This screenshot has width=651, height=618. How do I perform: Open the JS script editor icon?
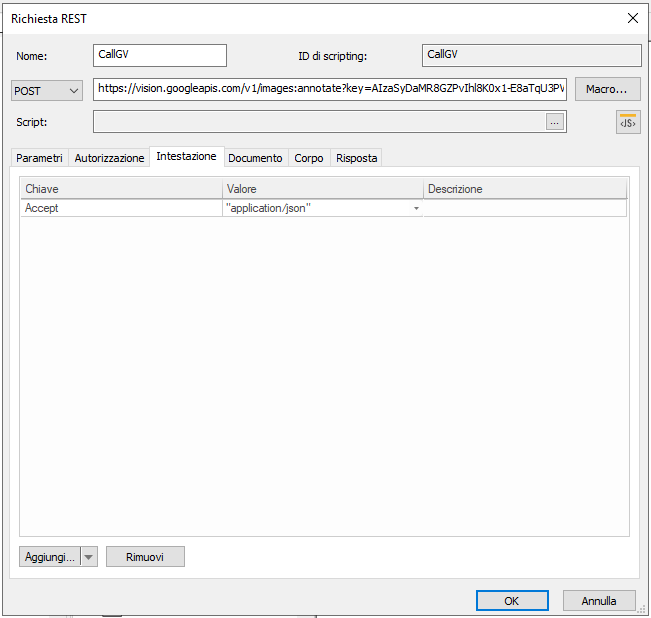click(x=628, y=122)
